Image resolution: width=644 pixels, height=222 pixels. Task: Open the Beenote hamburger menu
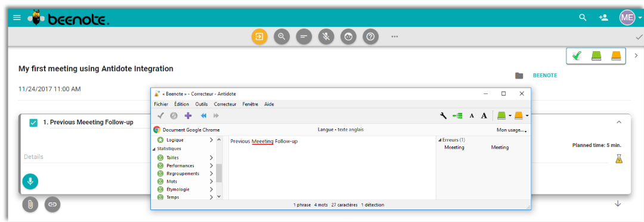(x=17, y=18)
